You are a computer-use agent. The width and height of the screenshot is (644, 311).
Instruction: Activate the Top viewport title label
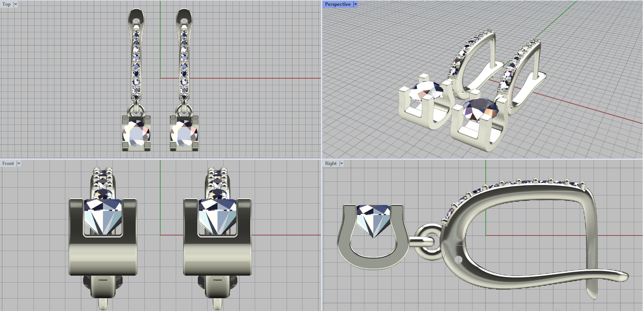[x=7, y=4]
